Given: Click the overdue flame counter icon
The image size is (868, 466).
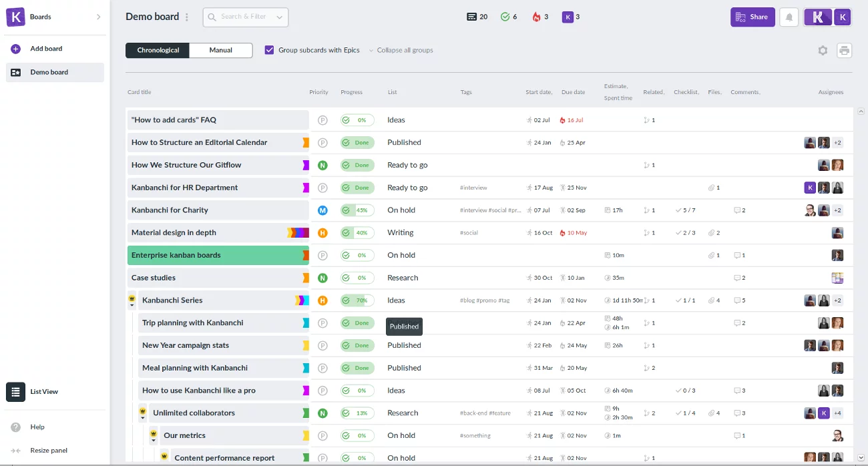Looking at the screenshot, I should pyautogui.click(x=536, y=17).
